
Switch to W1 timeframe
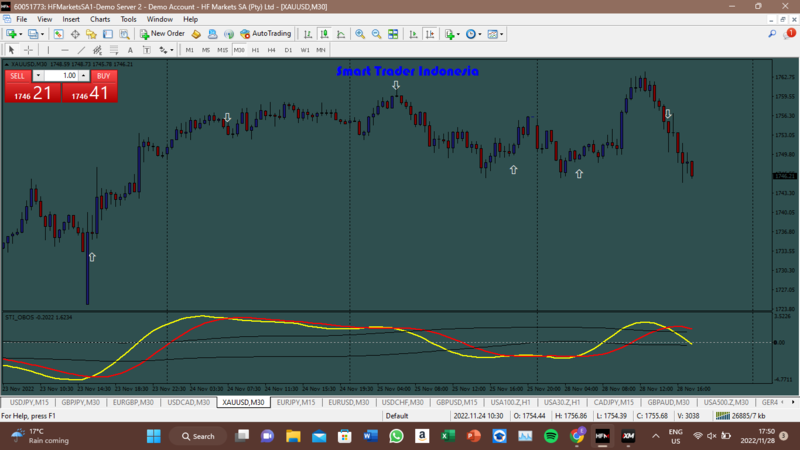(x=305, y=50)
